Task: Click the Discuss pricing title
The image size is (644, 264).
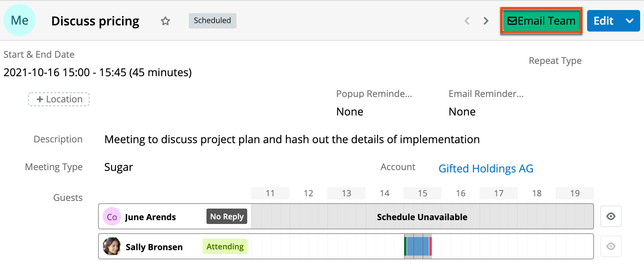Action: (x=95, y=21)
